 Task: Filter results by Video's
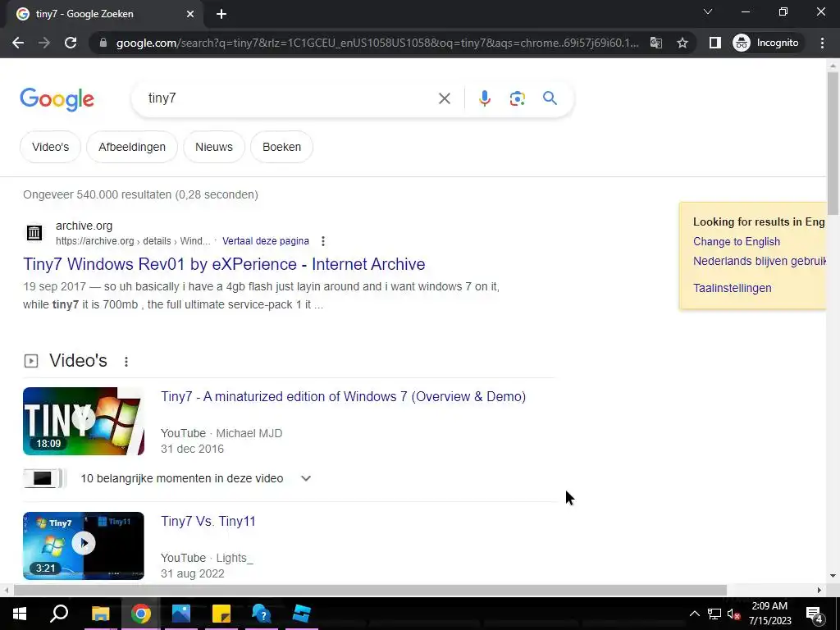[x=50, y=147]
